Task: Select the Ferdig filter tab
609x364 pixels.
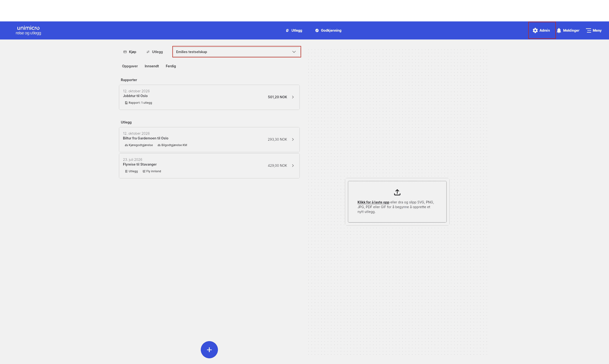Action: coord(171,66)
